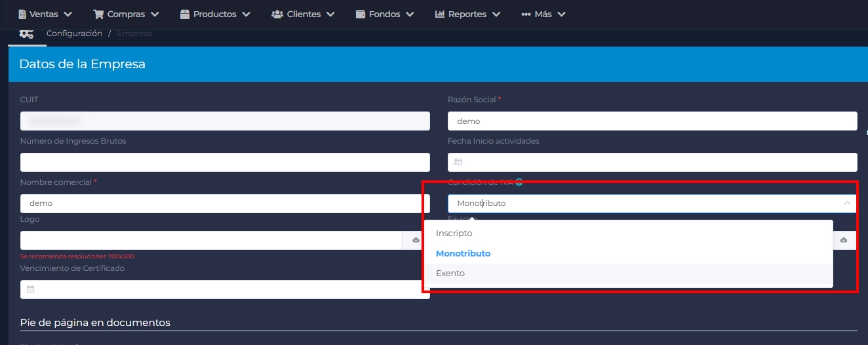Open the Compras menu
868x345 pixels.
click(x=126, y=14)
